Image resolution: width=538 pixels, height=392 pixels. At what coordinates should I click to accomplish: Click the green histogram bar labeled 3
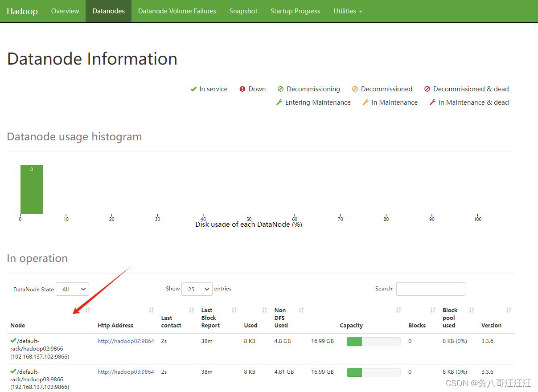click(32, 189)
